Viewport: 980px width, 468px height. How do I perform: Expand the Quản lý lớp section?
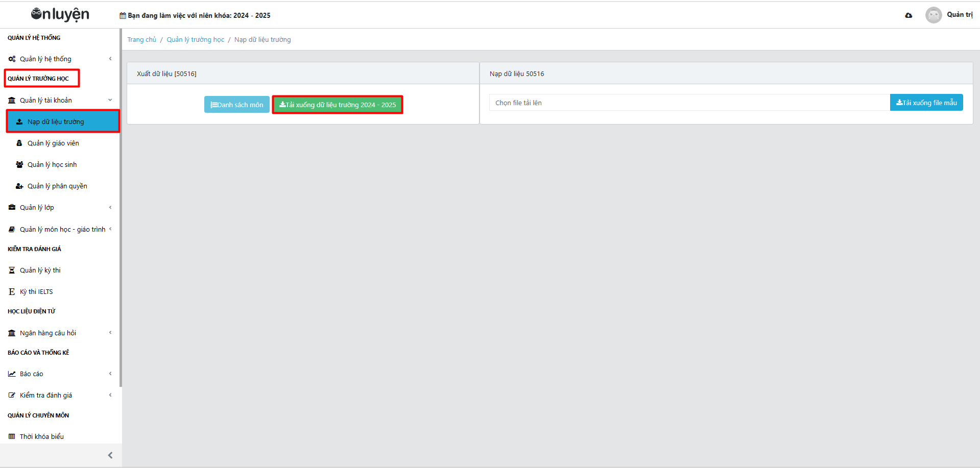[x=110, y=208]
